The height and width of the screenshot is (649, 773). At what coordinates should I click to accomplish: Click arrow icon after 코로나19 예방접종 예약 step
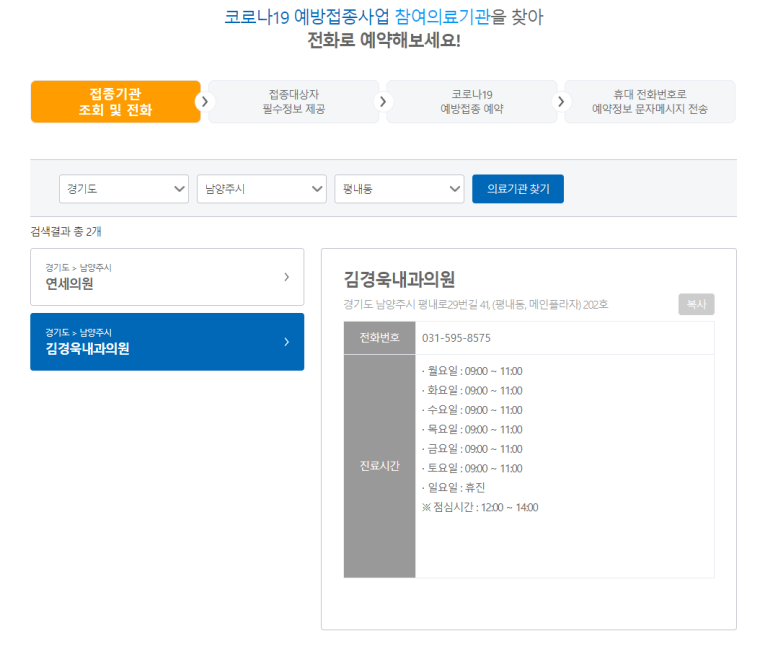pyautogui.click(x=561, y=102)
